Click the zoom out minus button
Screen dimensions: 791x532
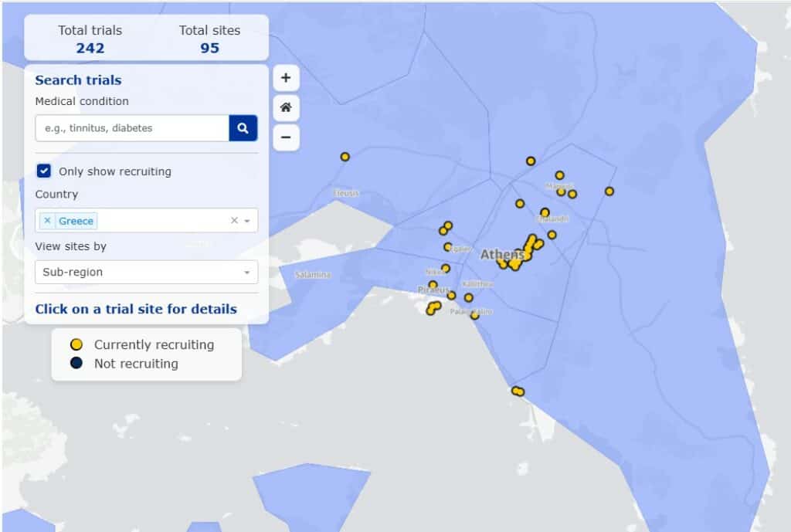(x=286, y=137)
